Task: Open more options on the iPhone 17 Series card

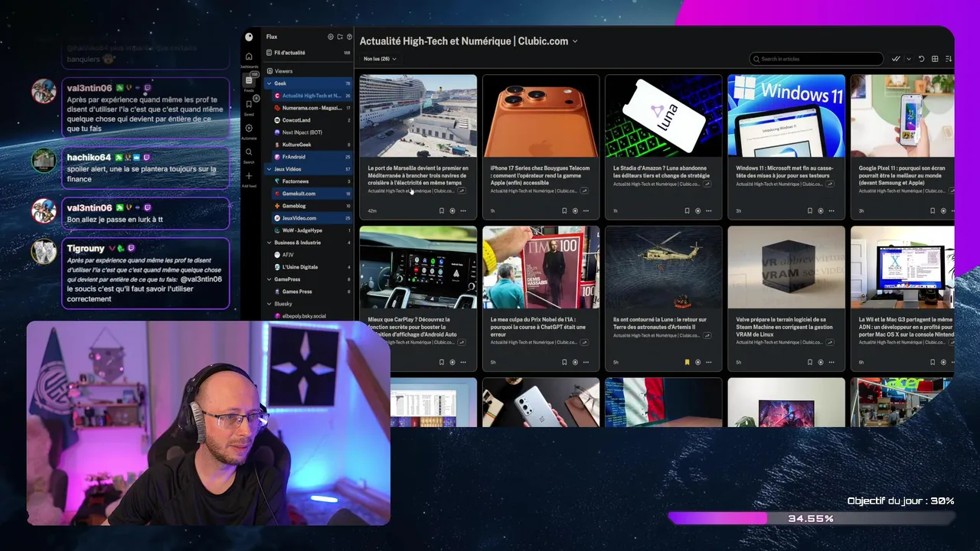Action: coord(586,210)
